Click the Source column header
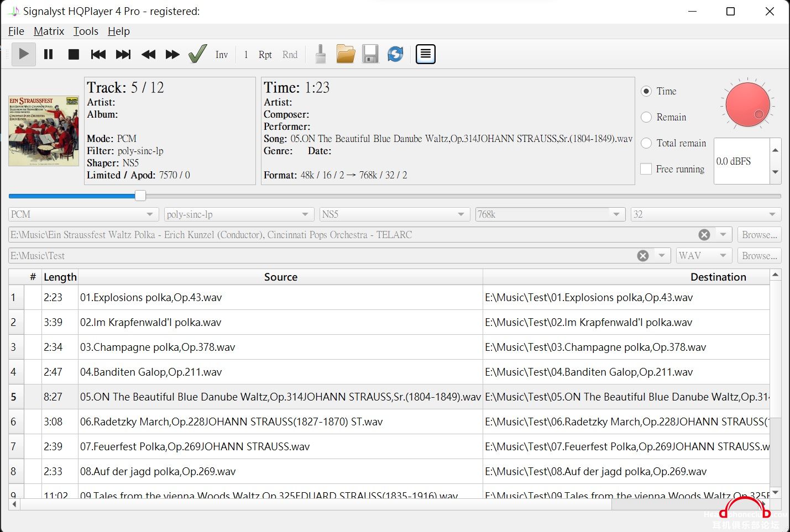Screen dimensions: 790x532 (280, 277)
